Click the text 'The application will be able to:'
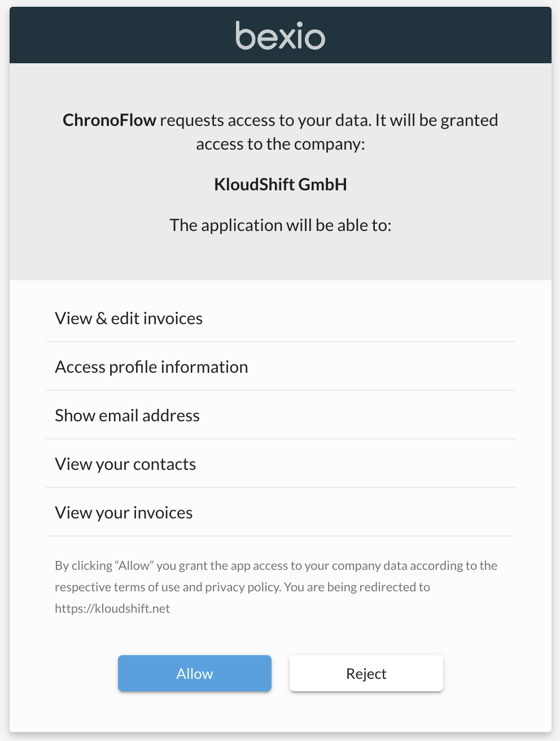This screenshot has width=560, height=741. tap(280, 225)
